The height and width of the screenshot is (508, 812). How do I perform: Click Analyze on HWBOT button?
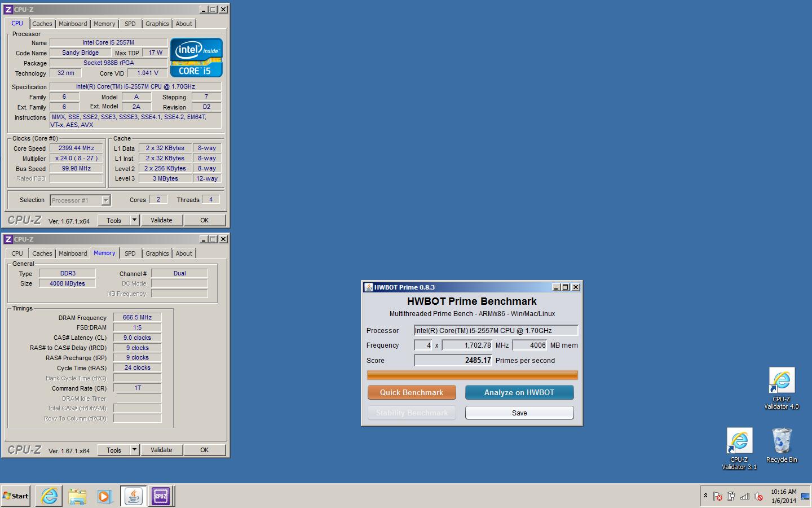[x=519, y=392]
